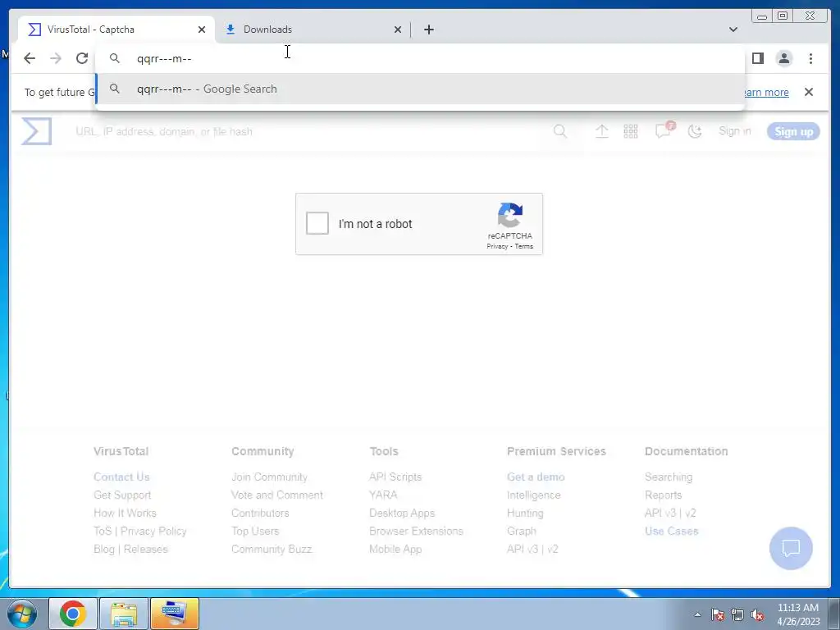840x630 pixels.
Task: Open the Graph link
Action: pyautogui.click(x=521, y=531)
